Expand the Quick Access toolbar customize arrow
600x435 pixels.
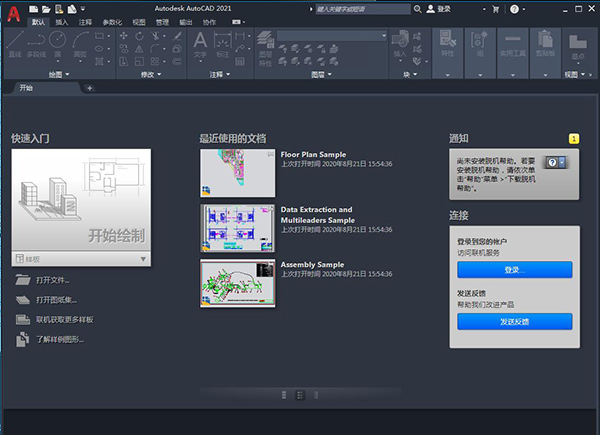(x=83, y=9)
